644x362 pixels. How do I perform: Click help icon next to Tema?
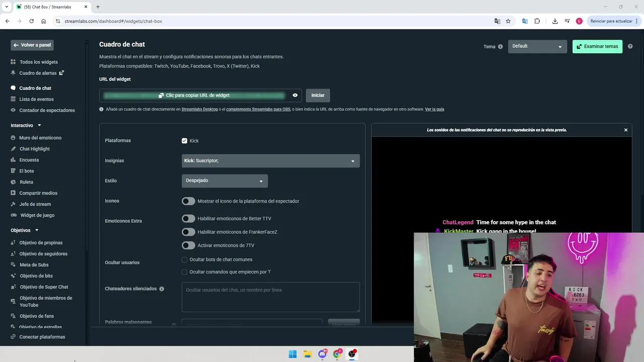coord(500,47)
